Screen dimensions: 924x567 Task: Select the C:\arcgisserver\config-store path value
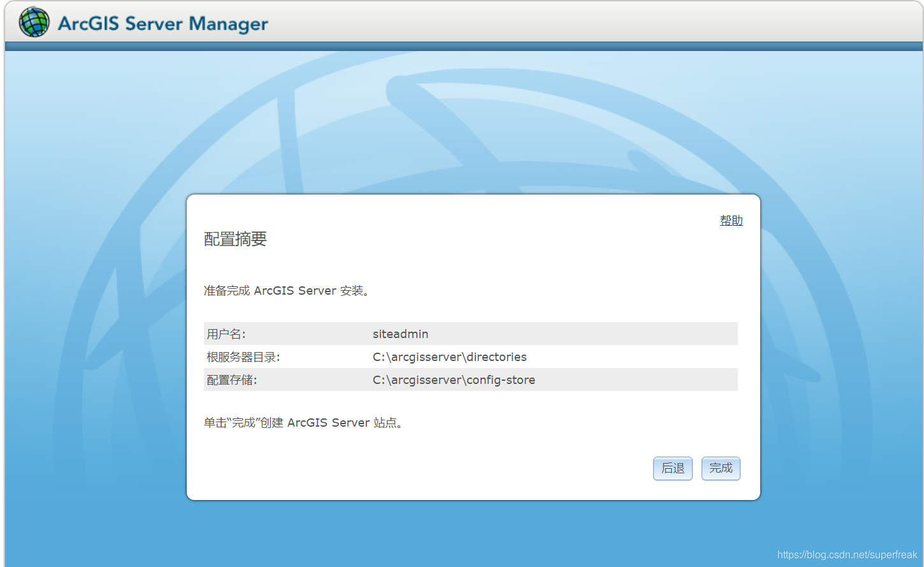point(454,379)
